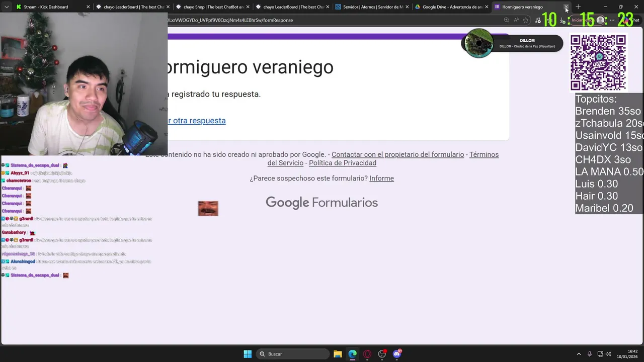Click chamotetron username in chat

[19, 180]
